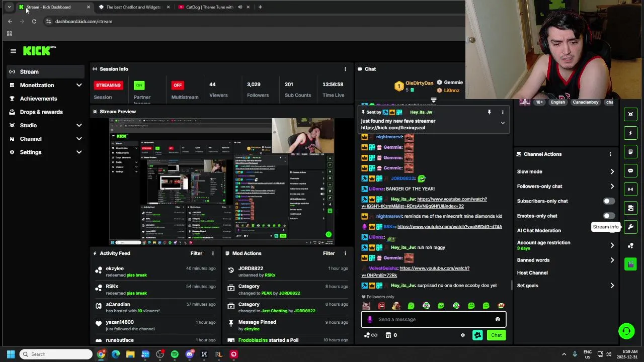Screen dimensions: 644x362
Task: Open Spotify from the taskbar
Action: [175, 354]
